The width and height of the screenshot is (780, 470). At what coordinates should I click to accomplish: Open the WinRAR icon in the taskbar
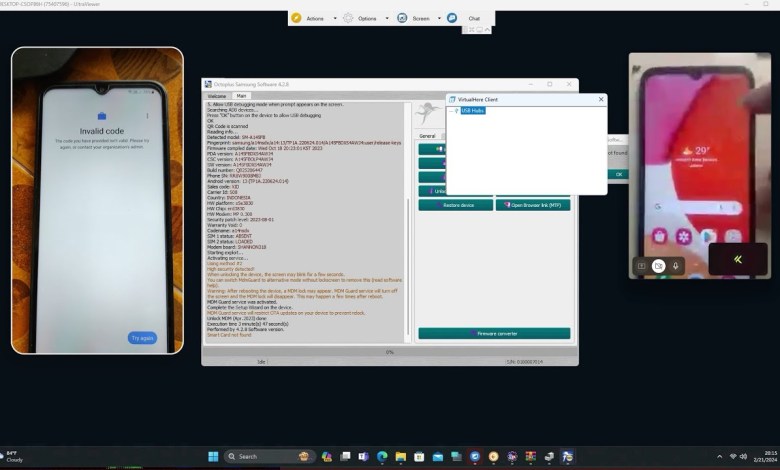(531, 456)
